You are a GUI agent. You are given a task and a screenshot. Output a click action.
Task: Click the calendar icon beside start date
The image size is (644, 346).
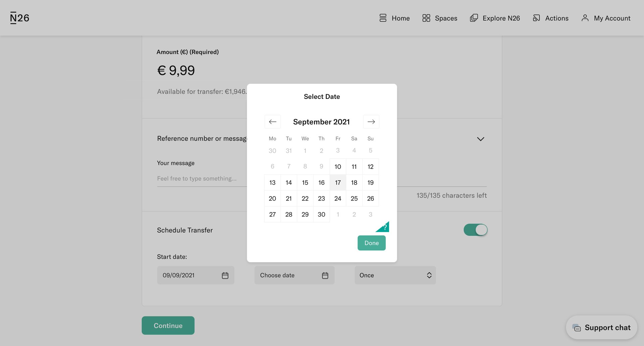(224, 275)
